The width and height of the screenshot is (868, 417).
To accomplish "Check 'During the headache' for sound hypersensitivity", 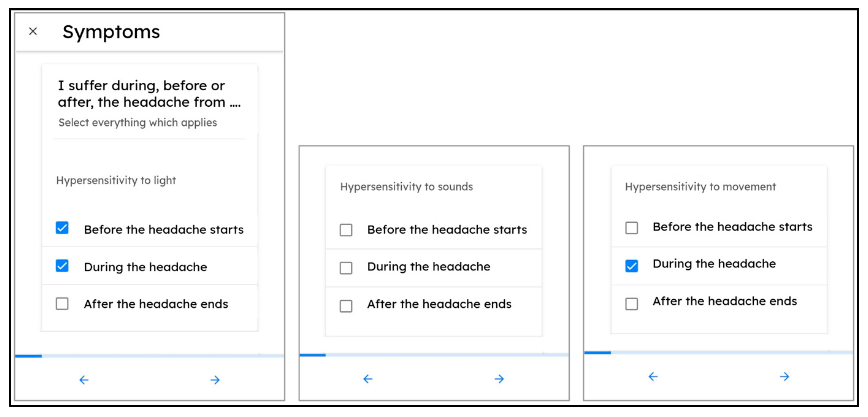I will (x=346, y=268).
